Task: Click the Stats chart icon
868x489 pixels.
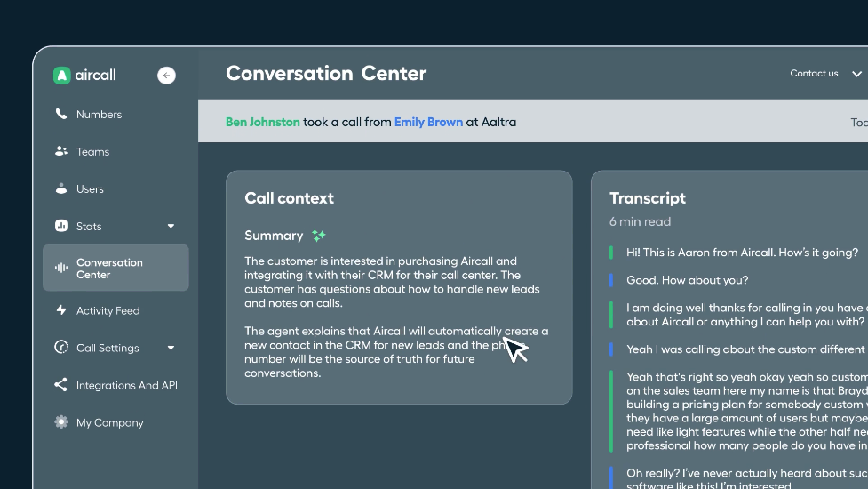Action: (61, 226)
